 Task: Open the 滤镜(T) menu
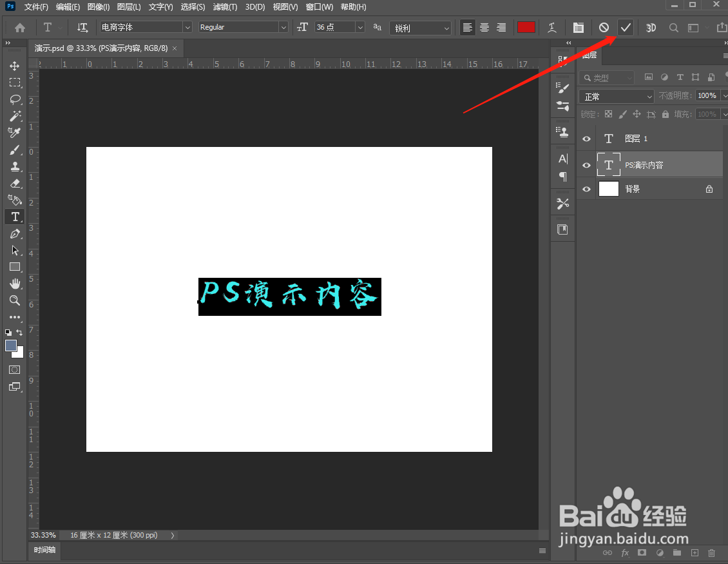[225, 7]
